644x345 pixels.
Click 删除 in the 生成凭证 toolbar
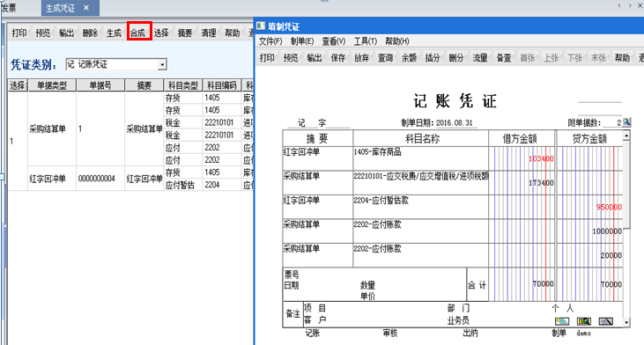pyautogui.click(x=90, y=33)
